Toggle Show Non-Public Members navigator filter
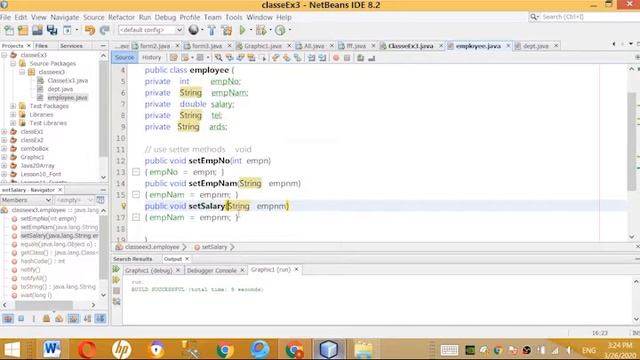 (46, 318)
